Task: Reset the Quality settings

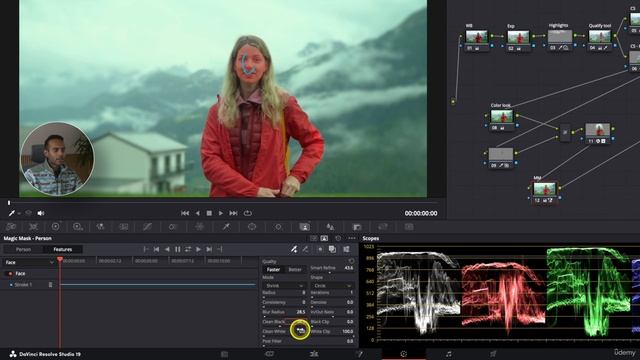Action: [x=351, y=261]
